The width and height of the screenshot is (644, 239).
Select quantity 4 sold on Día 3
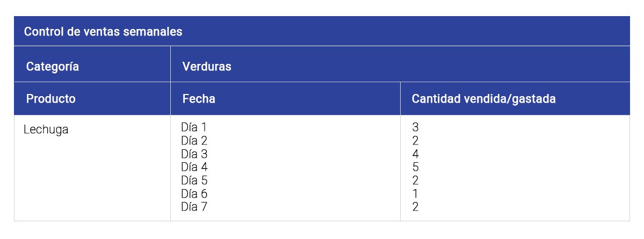pos(415,154)
